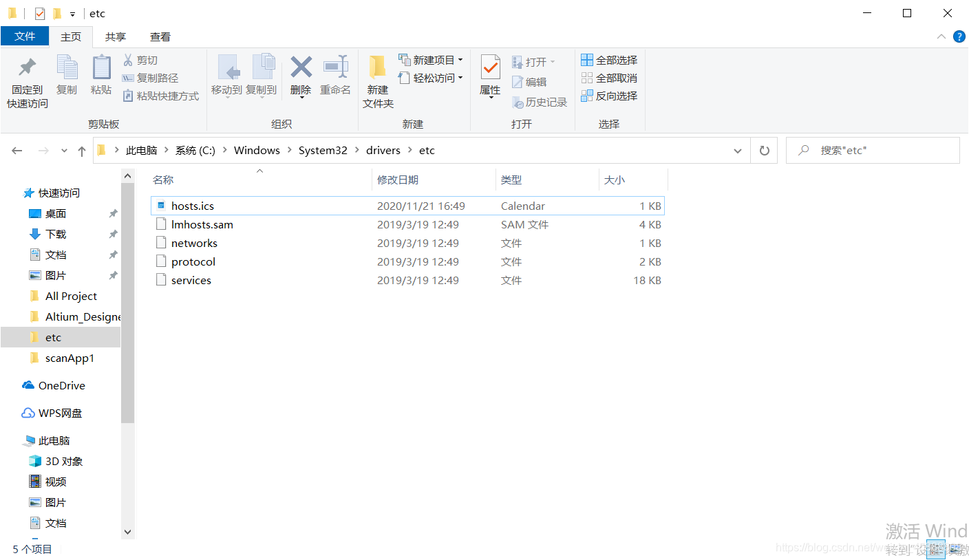969x560 pixels.
Task: Open the File (文件) tab
Action: tap(25, 36)
